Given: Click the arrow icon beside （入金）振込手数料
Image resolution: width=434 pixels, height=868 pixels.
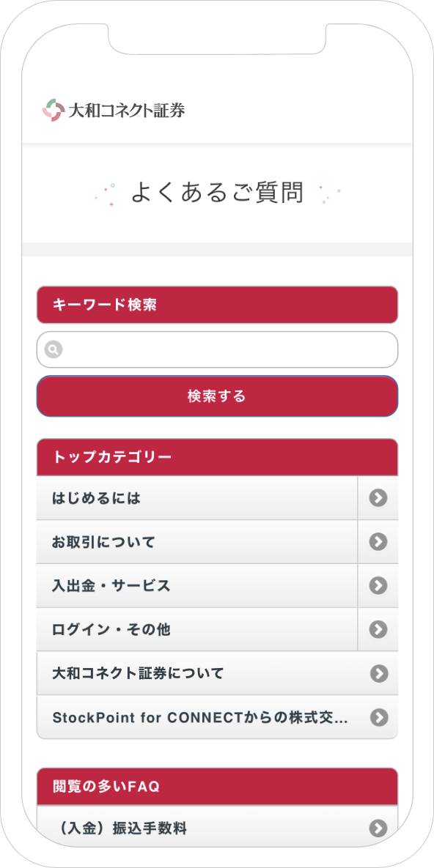Looking at the screenshot, I should [x=378, y=828].
